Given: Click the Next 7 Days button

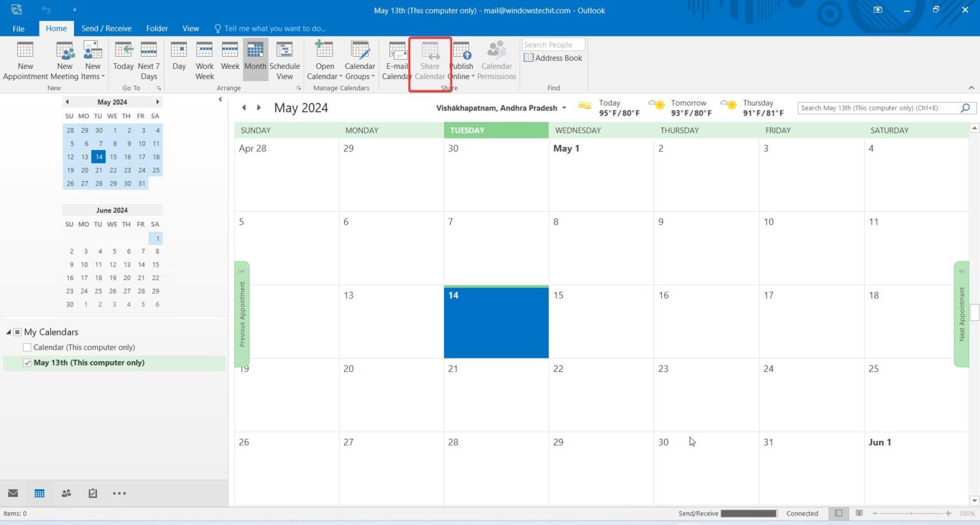Looking at the screenshot, I should (149, 59).
